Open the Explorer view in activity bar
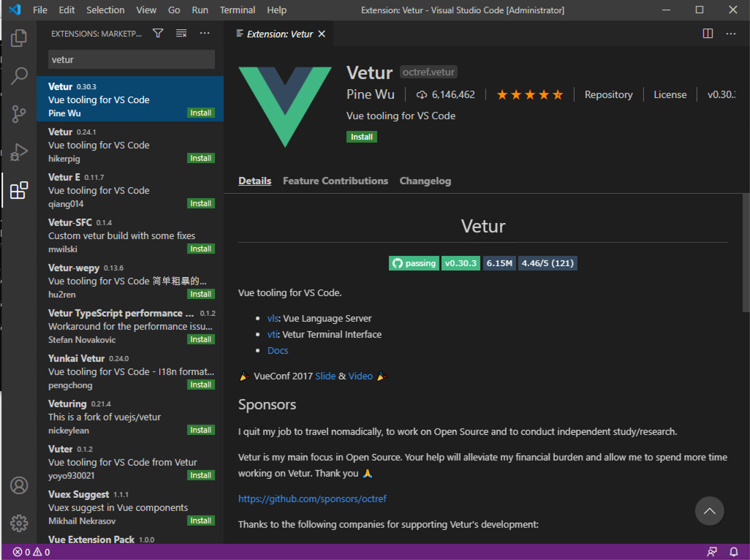 coord(19,38)
